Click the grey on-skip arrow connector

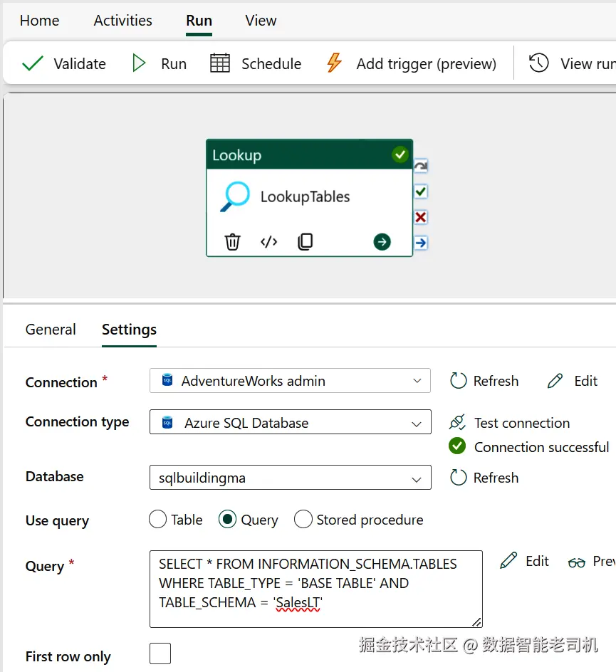pos(421,166)
